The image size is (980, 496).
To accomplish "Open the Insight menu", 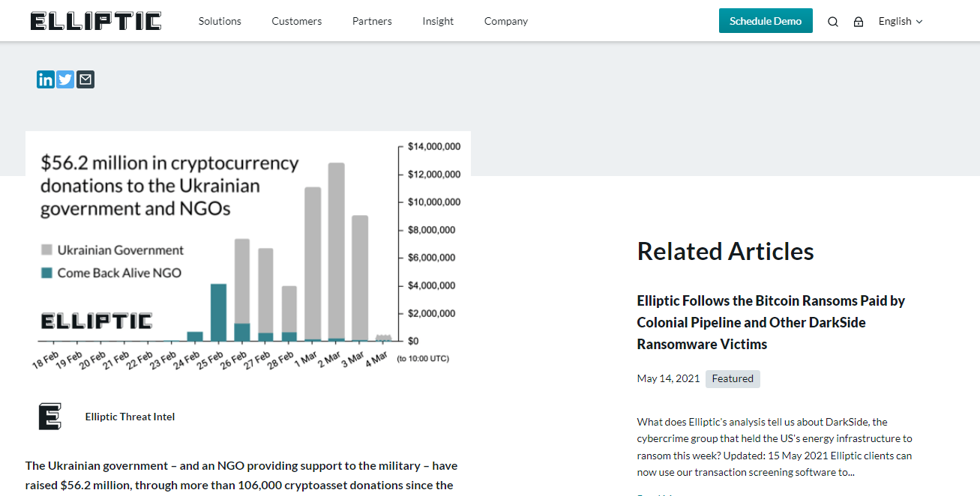I will coord(438,21).
